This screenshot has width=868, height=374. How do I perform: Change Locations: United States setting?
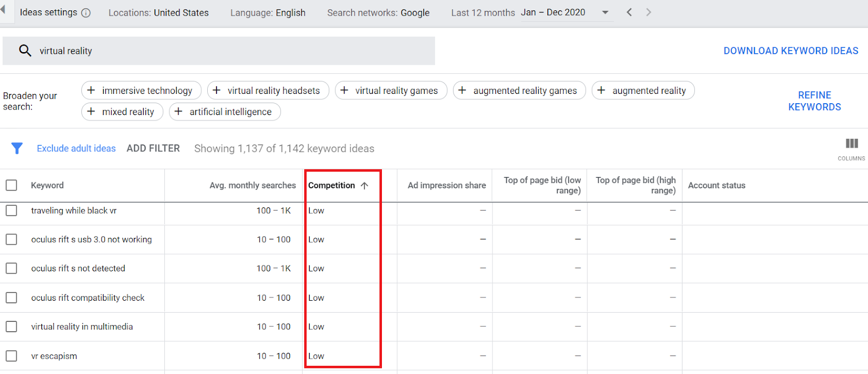point(158,12)
